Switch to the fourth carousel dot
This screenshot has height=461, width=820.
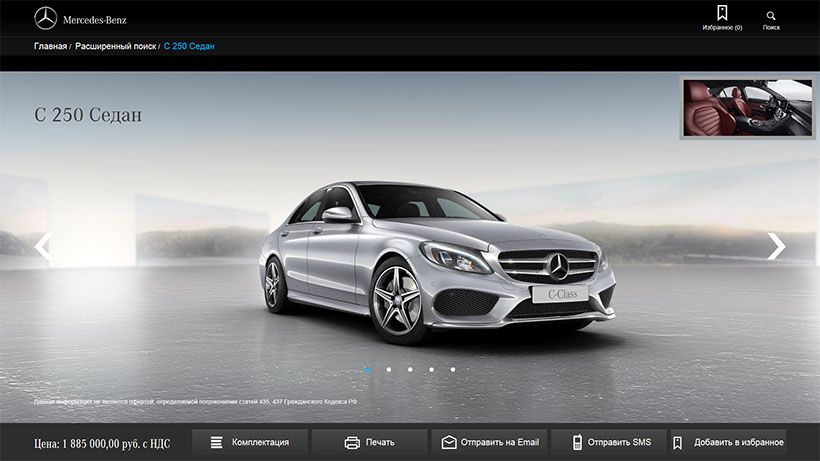click(431, 369)
